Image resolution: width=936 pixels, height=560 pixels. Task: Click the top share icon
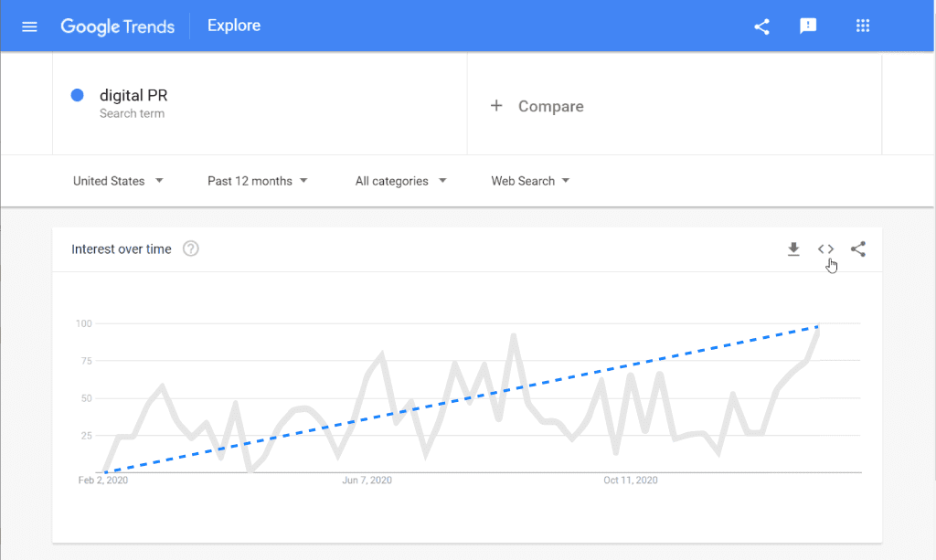click(x=761, y=26)
